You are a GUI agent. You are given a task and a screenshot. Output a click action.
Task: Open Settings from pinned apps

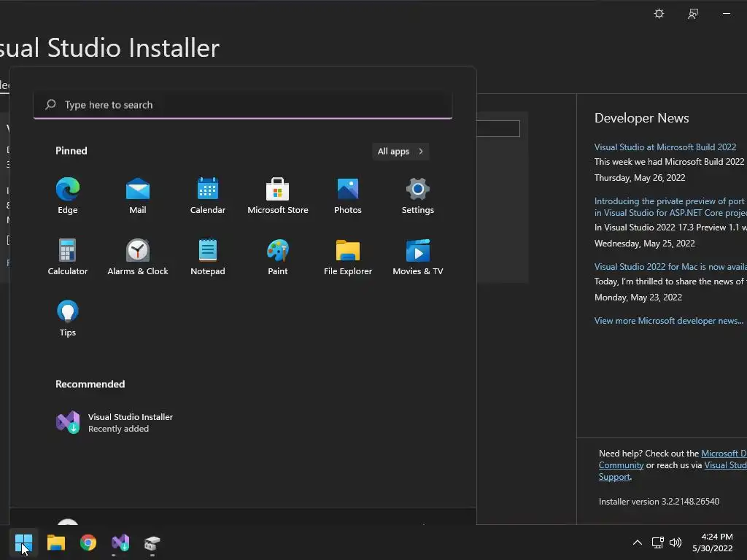pyautogui.click(x=418, y=195)
